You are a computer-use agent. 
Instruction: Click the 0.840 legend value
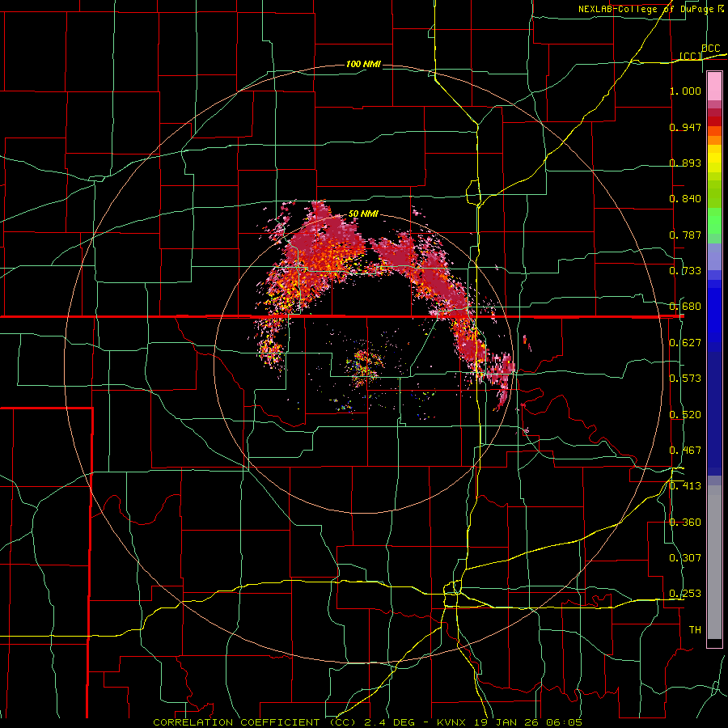[685, 199]
